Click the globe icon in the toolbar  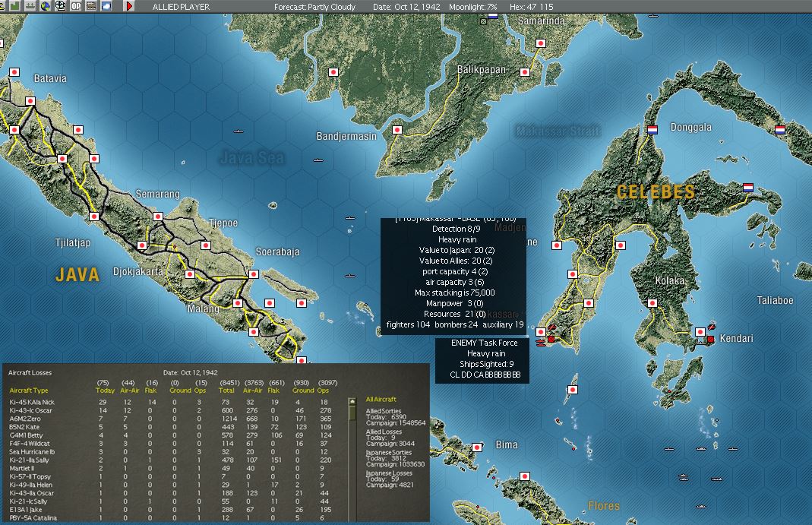click(x=46, y=6)
